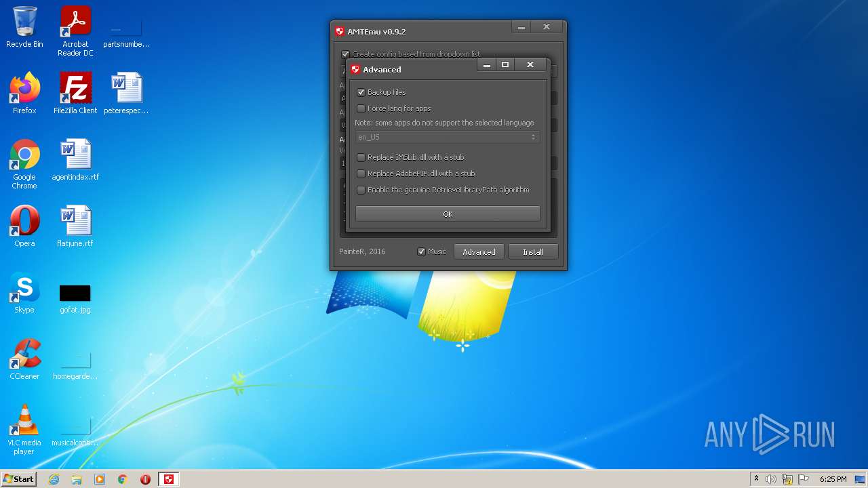Launch Firefox from the desktop
This screenshot has height=488, width=868.
[x=24, y=93]
